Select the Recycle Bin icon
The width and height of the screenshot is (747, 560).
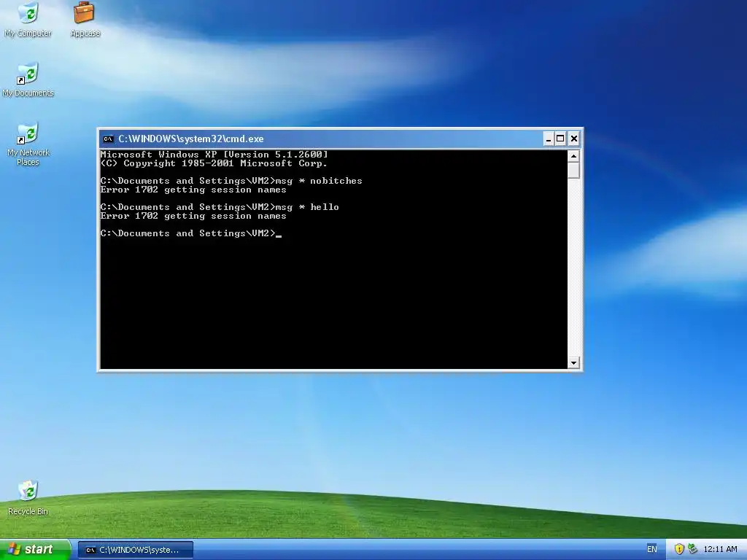click(x=28, y=498)
